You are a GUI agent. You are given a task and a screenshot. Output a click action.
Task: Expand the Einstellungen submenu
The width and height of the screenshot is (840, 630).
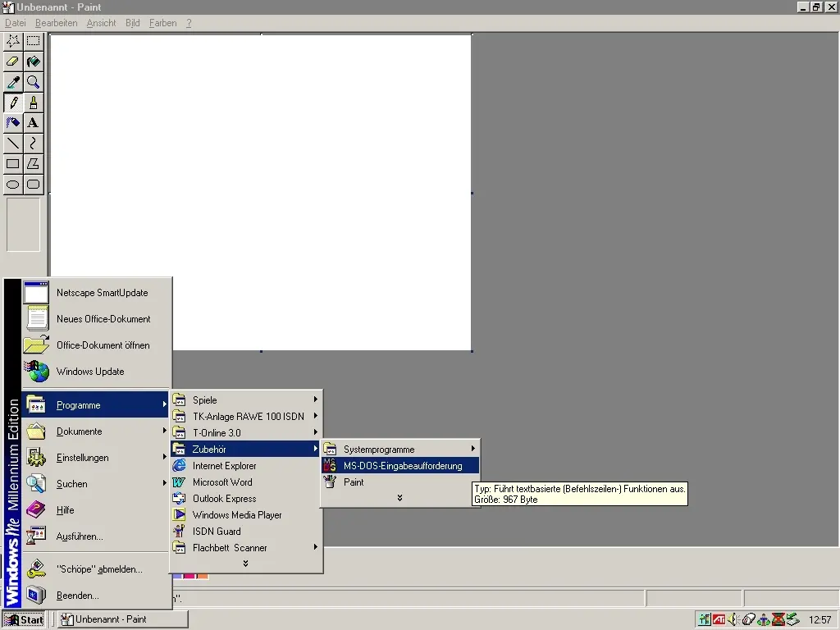[96, 458]
